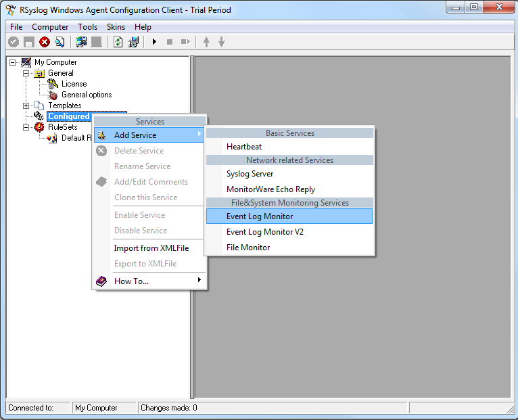
Task: Choose Syslog Server service
Action: pos(289,174)
